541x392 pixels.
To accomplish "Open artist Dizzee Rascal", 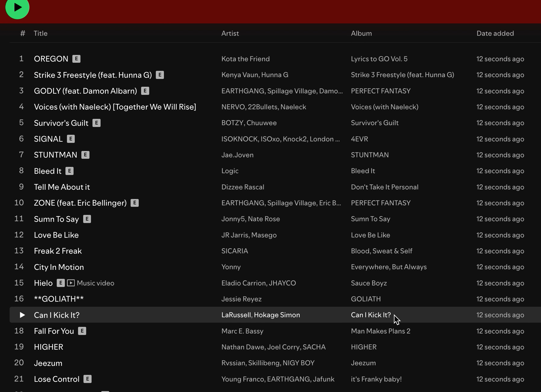I will [x=243, y=187].
